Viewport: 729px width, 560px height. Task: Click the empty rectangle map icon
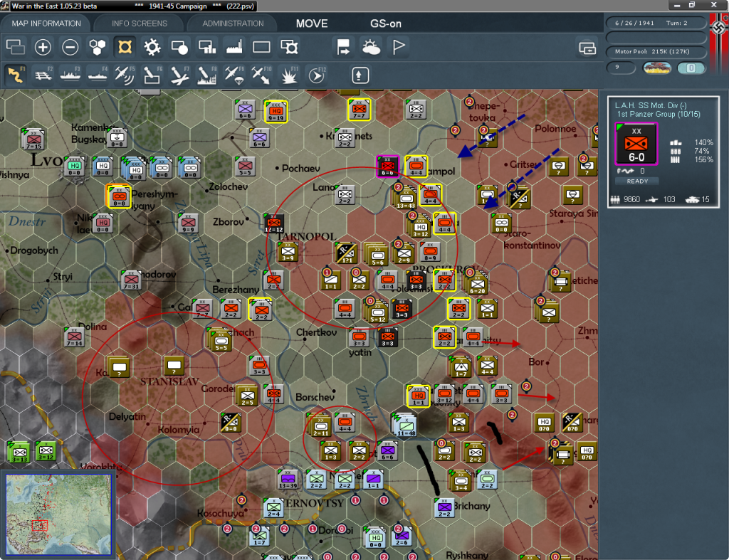(261, 47)
